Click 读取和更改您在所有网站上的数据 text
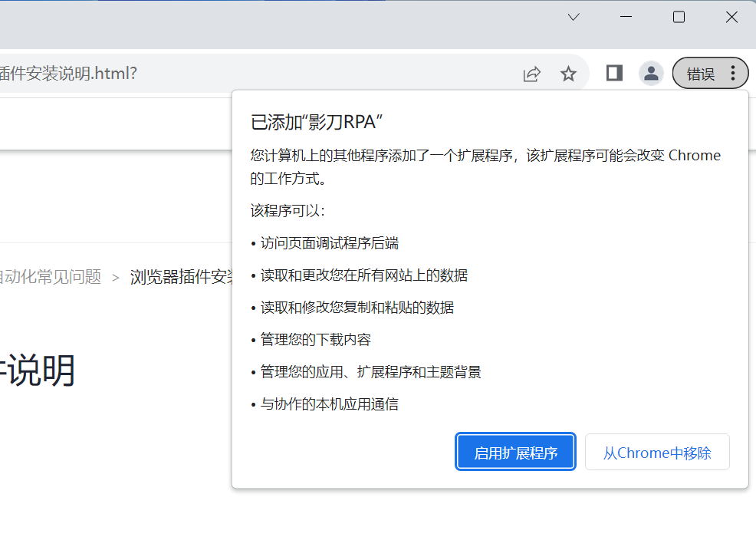Viewport: 756px width, 560px height. point(364,275)
